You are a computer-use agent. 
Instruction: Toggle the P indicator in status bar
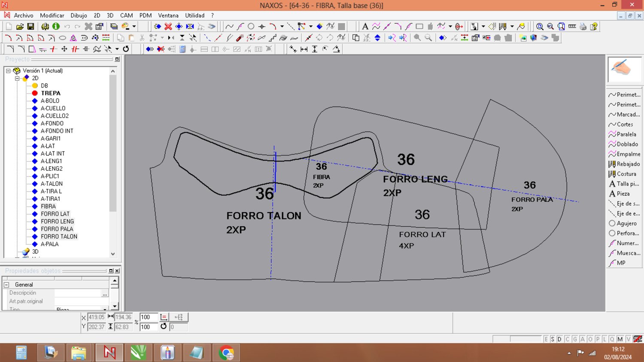tap(598, 339)
